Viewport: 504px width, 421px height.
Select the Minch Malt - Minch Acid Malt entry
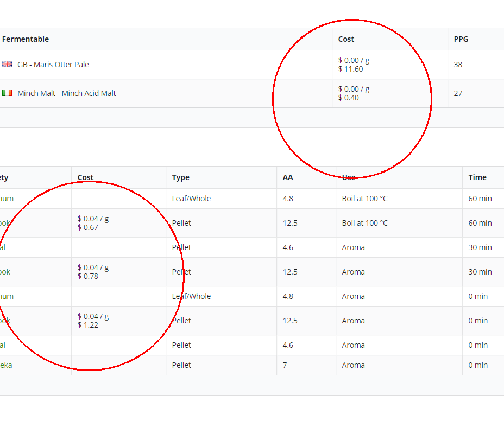point(66,93)
